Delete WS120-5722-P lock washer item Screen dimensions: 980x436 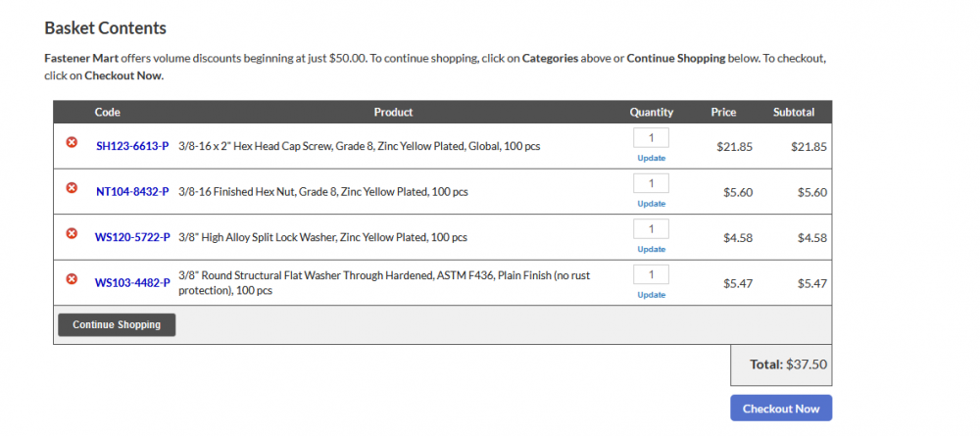tap(72, 233)
